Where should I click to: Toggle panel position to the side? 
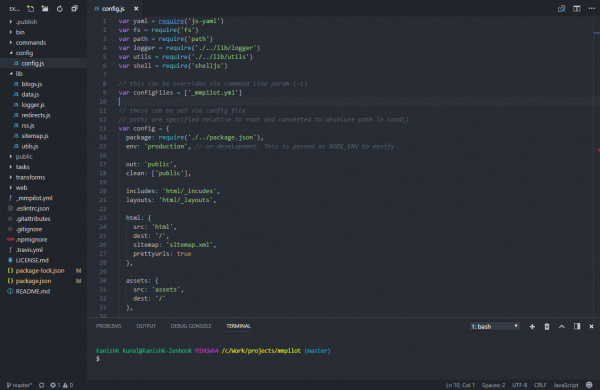click(x=577, y=326)
